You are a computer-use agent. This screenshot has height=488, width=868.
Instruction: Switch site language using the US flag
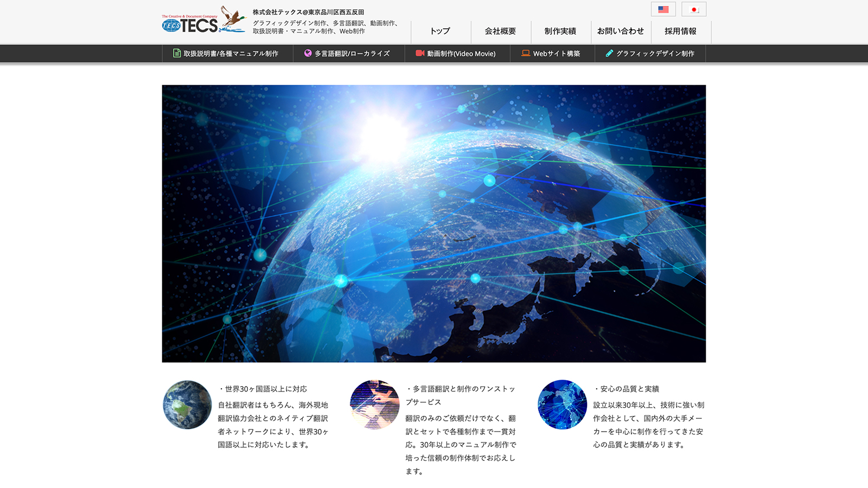click(663, 9)
